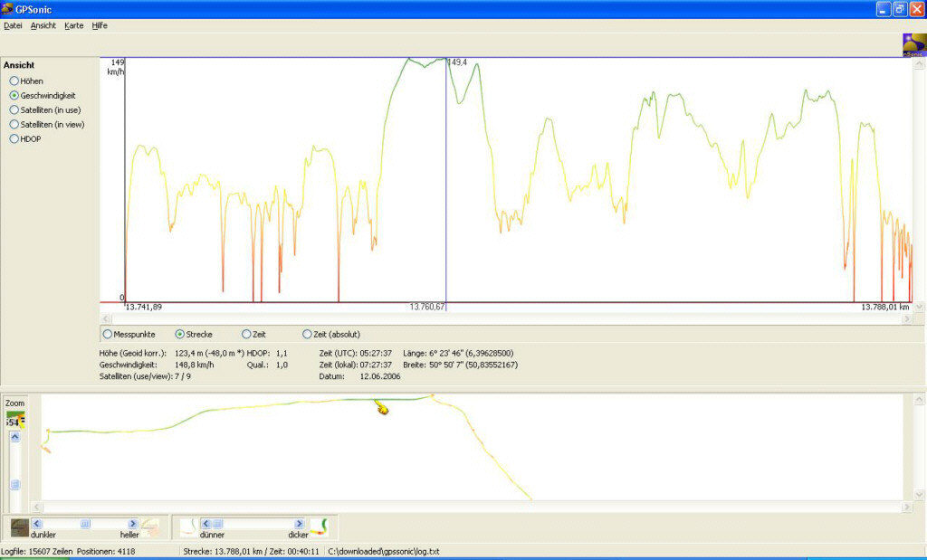The width and height of the screenshot is (927, 560).
Task: Set the x-axis to Zeit (absolut)
Action: pyautogui.click(x=308, y=335)
